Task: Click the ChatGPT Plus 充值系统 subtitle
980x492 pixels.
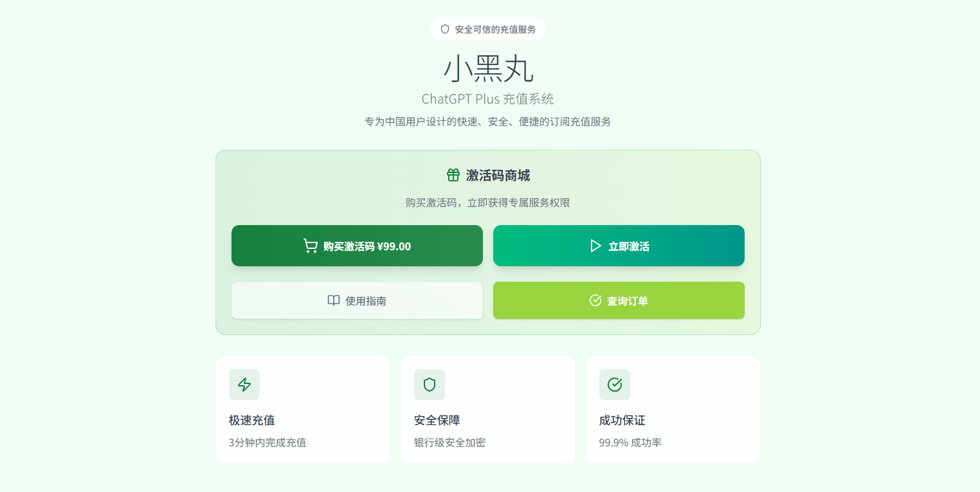Action: pyautogui.click(x=487, y=99)
